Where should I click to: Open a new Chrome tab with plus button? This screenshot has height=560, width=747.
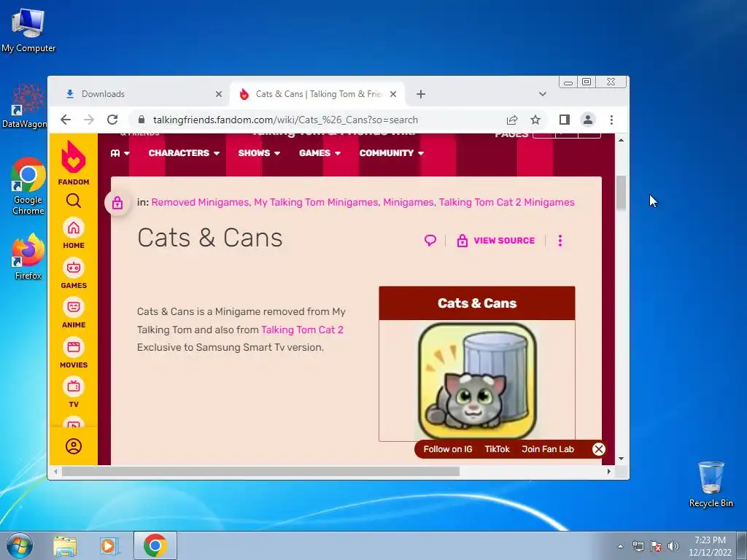(x=421, y=94)
